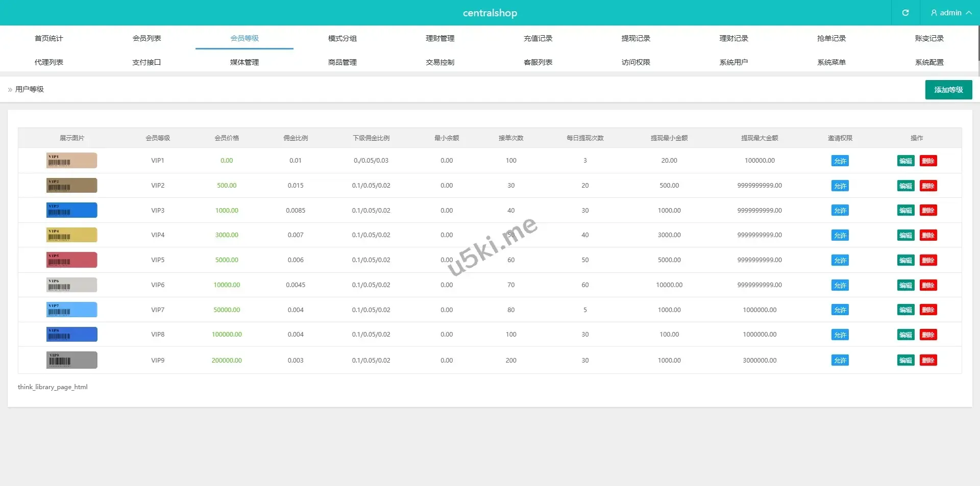Open the 系统配置 menu tab

click(929, 62)
